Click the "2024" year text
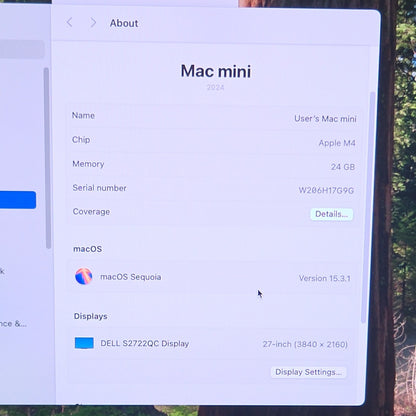This screenshot has width=416, height=416. pyautogui.click(x=215, y=88)
